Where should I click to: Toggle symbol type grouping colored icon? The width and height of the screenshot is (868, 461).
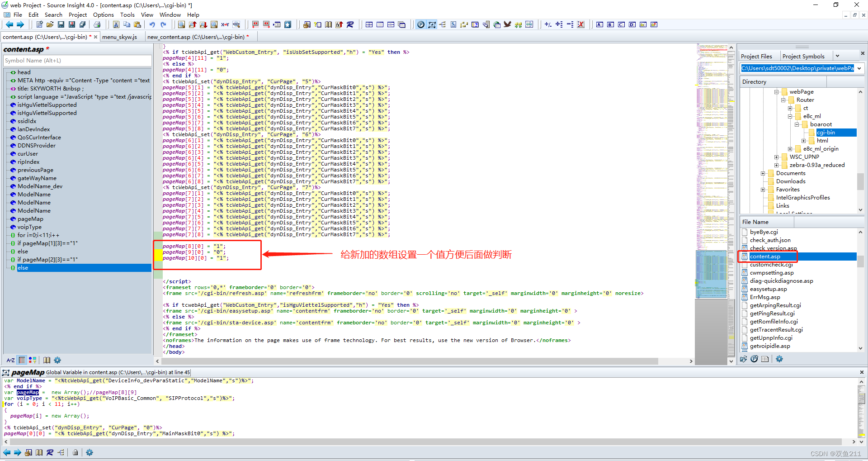(x=33, y=360)
